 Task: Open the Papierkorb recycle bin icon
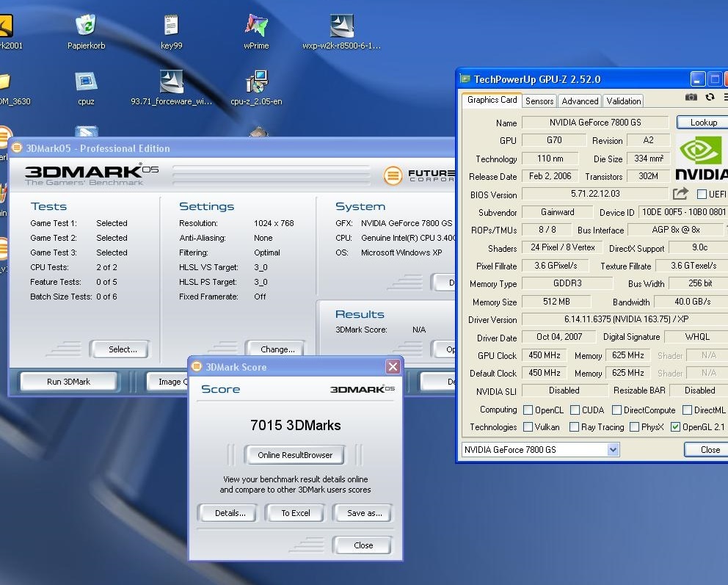(86, 27)
